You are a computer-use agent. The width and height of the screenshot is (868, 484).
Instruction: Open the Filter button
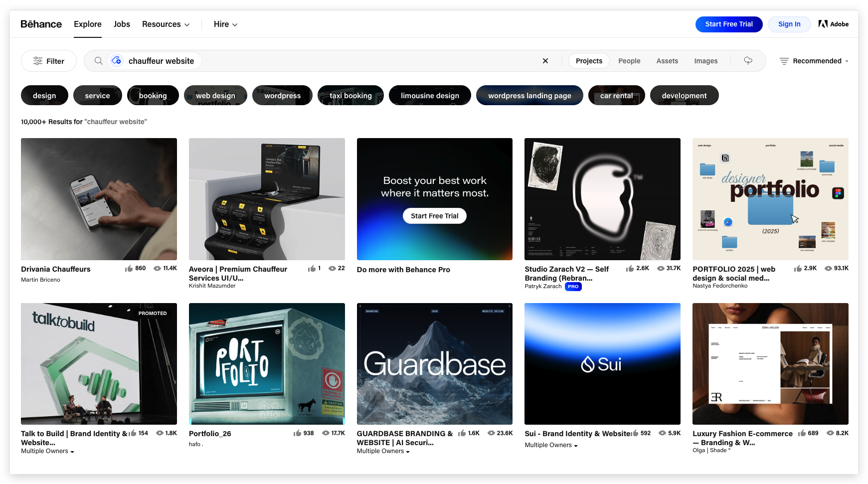49,61
